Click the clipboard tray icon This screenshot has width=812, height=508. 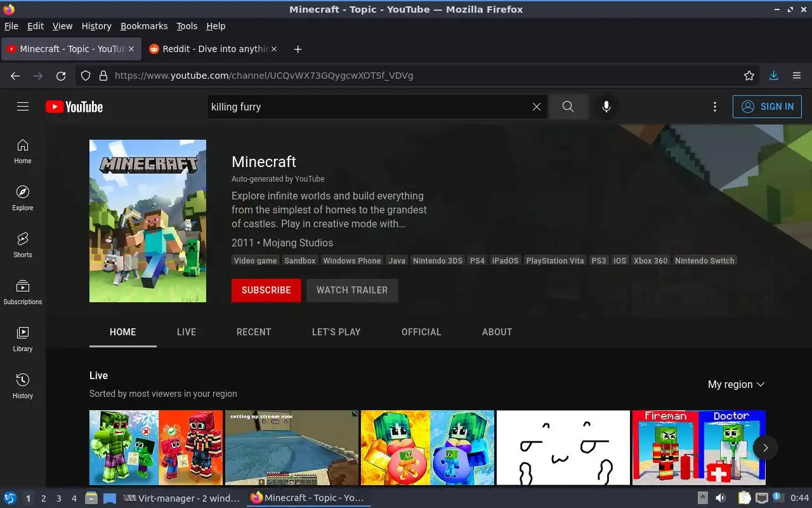(743, 498)
